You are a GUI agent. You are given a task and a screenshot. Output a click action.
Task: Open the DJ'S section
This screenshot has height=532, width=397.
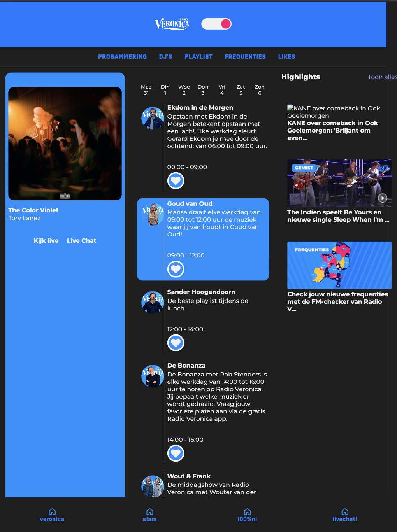point(165,57)
